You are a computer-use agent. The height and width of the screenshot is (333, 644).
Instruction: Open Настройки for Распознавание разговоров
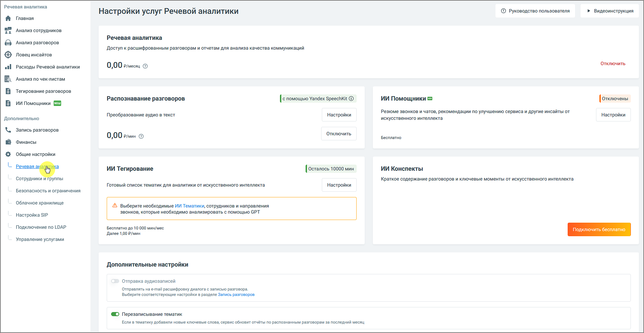pyautogui.click(x=339, y=115)
